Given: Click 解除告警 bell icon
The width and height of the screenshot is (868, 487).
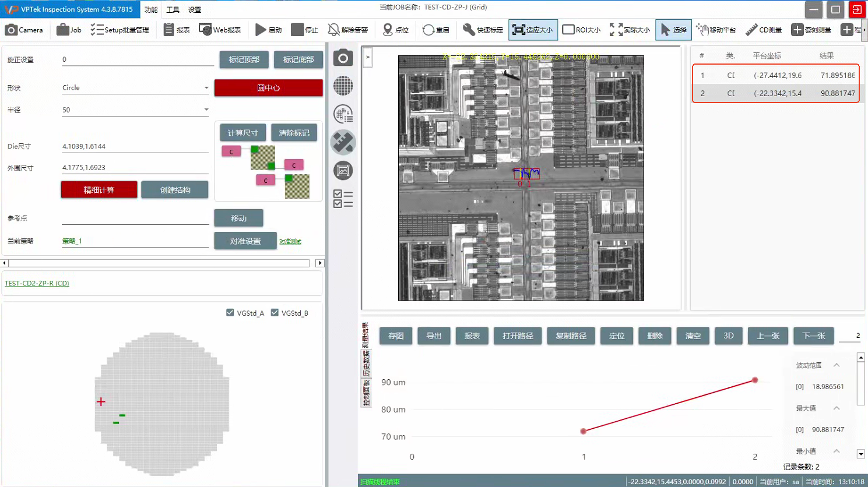Looking at the screenshot, I should tap(348, 30).
